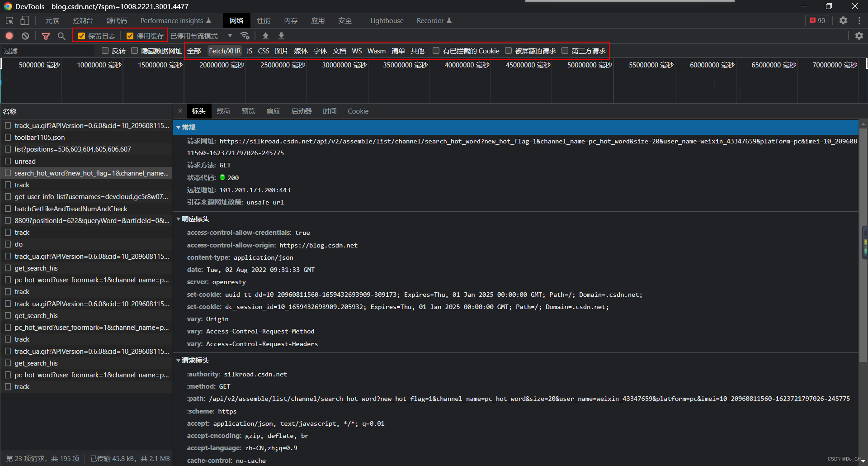Open the Performance insights tab

point(175,21)
